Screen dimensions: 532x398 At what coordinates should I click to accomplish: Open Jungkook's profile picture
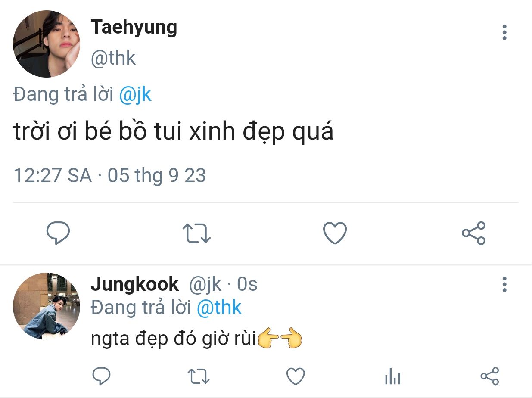[x=47, y=306]
